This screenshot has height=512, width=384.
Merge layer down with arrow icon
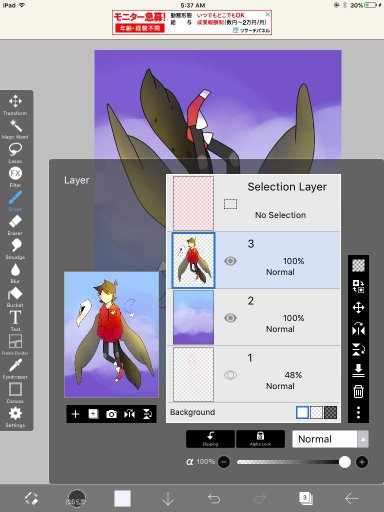tap(358, 370)
